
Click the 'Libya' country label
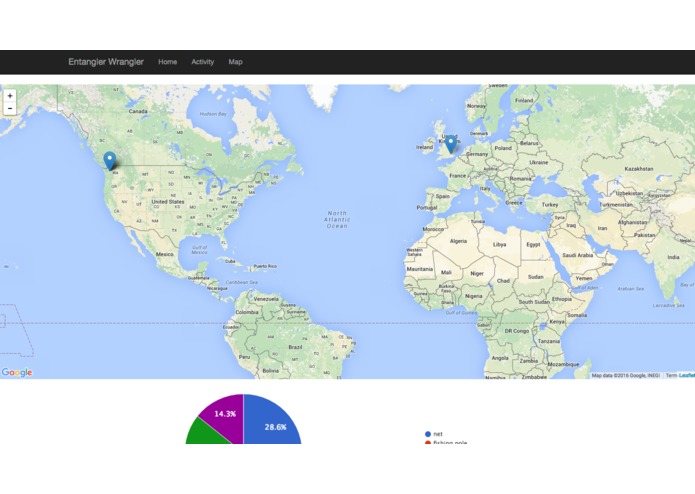500,245
